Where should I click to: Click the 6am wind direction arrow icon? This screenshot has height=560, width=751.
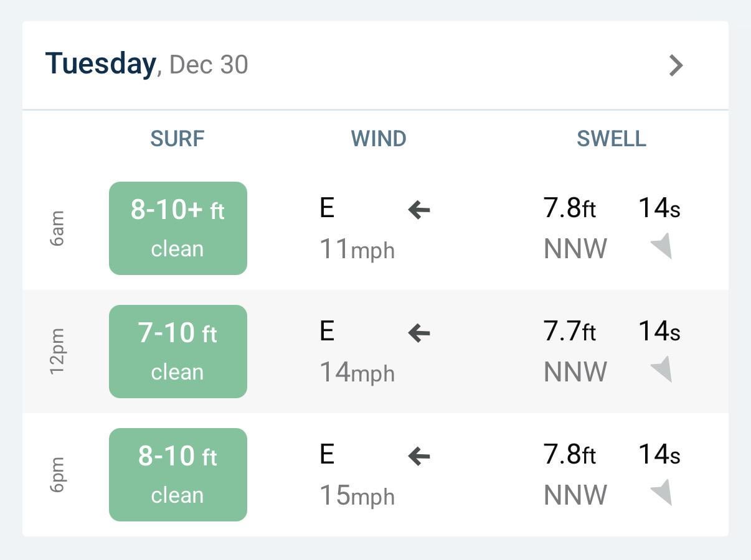(x=419, y=210)
